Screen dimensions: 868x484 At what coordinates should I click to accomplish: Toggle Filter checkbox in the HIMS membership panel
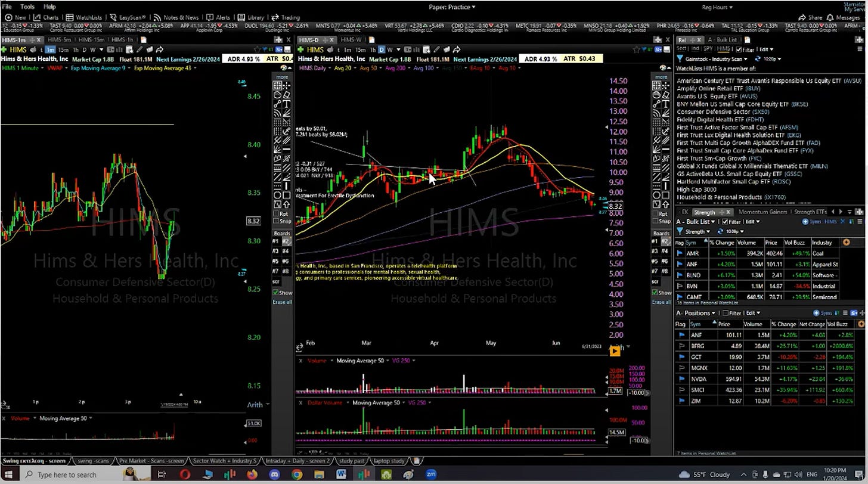739,49
